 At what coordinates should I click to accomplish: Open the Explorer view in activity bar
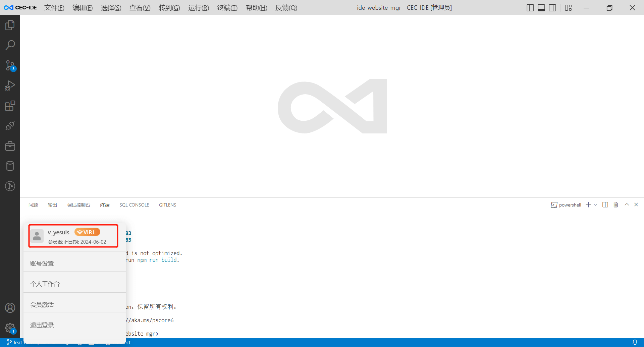10,25
